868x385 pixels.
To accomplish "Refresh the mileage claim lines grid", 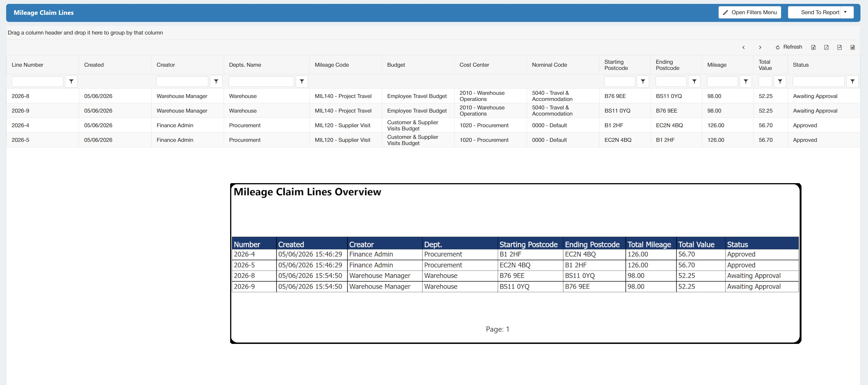I will (788, 47).
